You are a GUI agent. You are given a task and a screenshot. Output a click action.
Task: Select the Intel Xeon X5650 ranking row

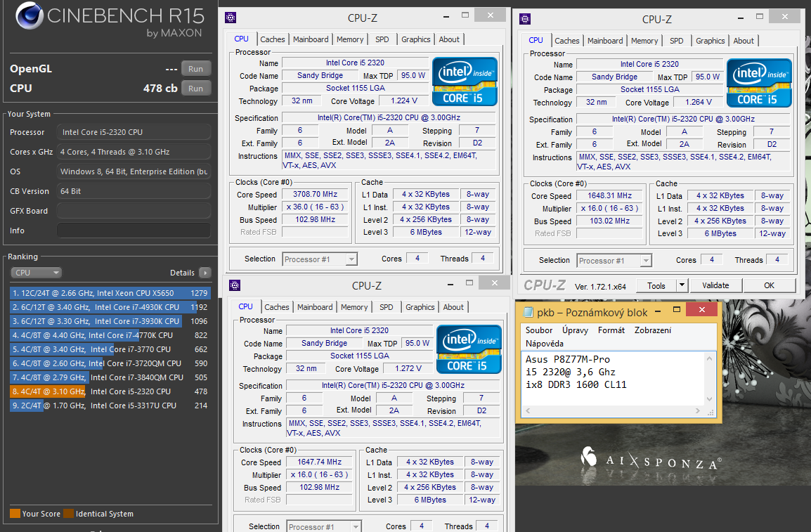click(110, 293)
